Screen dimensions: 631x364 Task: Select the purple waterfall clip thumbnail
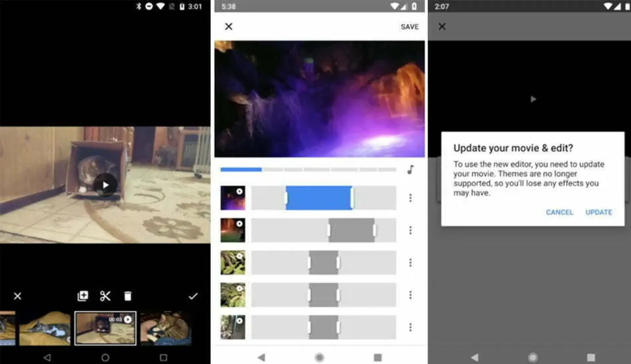(x=233, y=198)
